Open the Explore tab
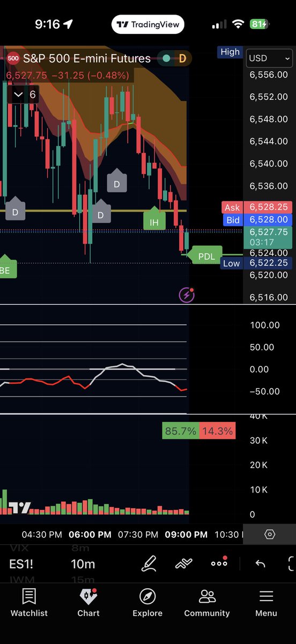Viewport: 296px width, 644px height. [147, 603]
